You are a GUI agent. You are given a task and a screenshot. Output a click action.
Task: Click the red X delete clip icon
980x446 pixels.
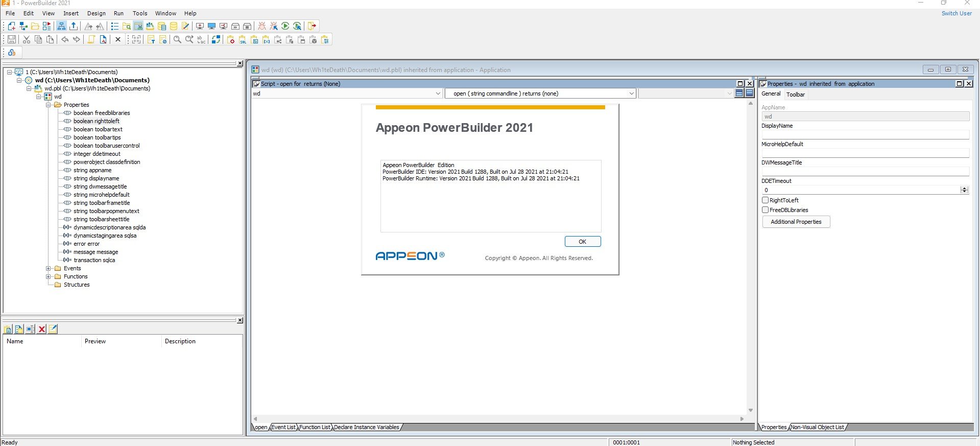(x=42, y=329)
